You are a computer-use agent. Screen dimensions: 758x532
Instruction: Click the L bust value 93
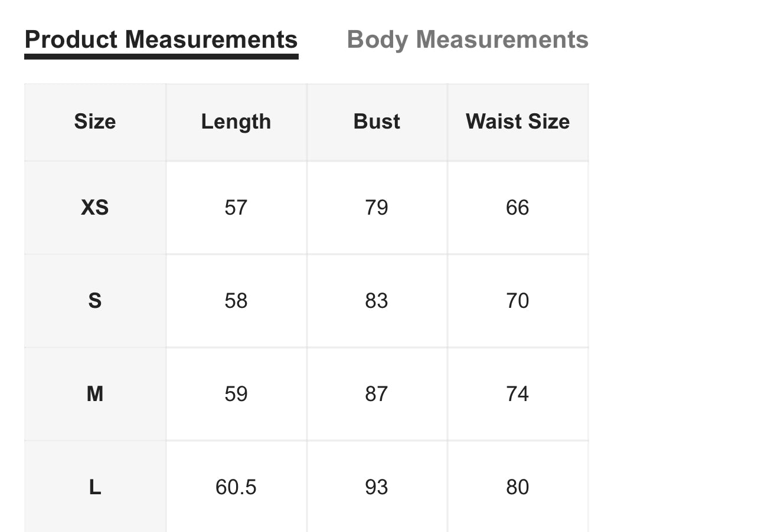tap(377, 487)
